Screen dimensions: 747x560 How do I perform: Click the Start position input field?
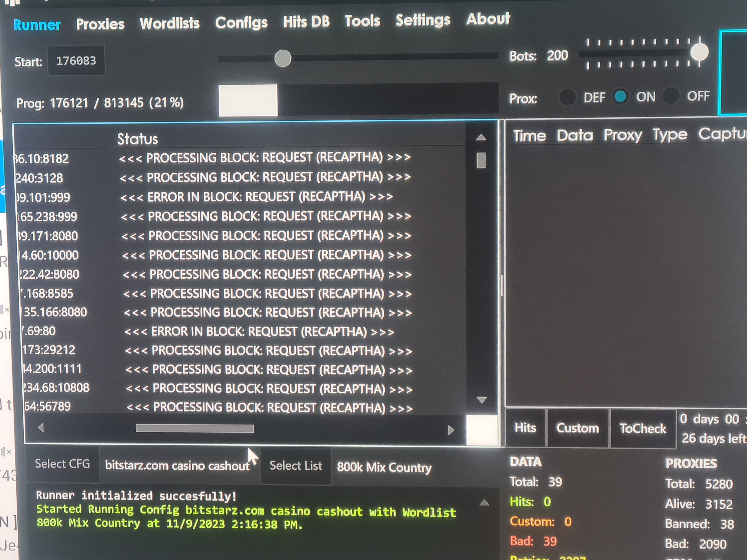point(76,61)
